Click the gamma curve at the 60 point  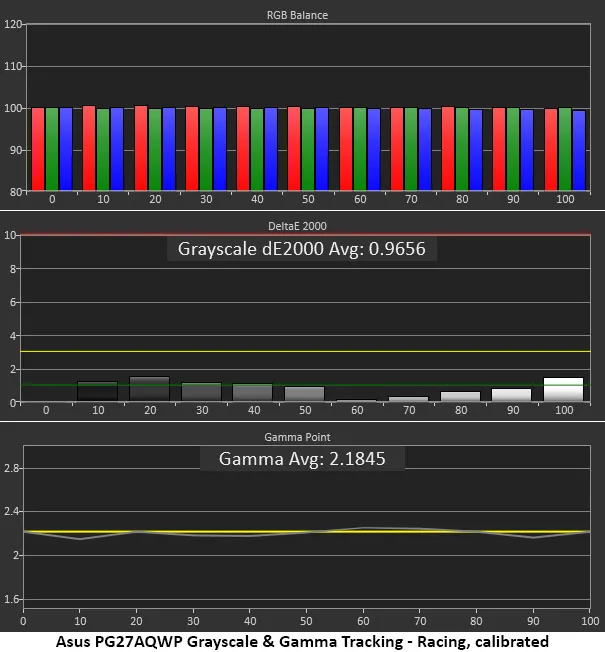pyautogui.click(x=366, y=528)
